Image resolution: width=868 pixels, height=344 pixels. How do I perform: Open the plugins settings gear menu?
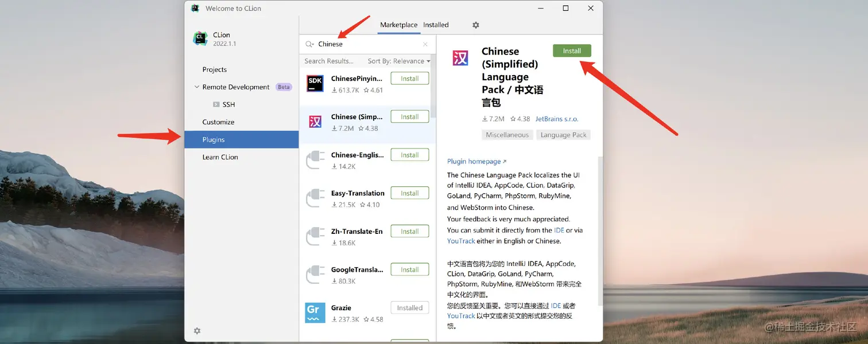(475, 25)
